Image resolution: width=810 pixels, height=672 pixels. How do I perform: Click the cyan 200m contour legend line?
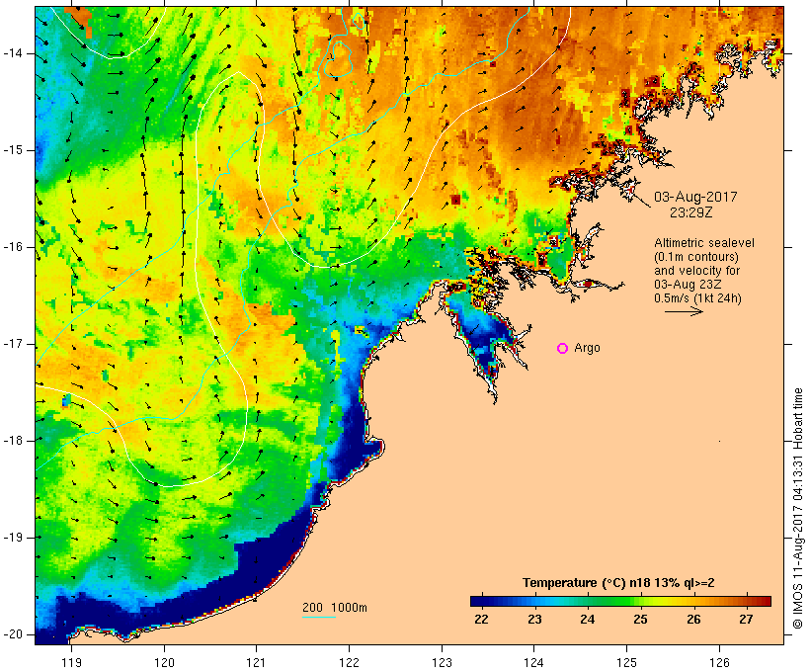319,617
